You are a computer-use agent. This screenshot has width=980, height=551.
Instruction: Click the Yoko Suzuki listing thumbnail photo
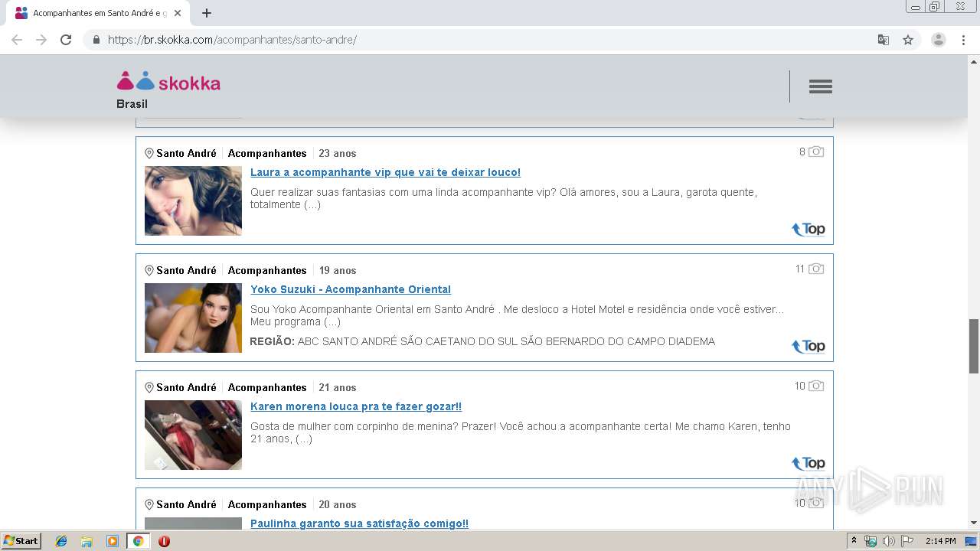(193, 318)
